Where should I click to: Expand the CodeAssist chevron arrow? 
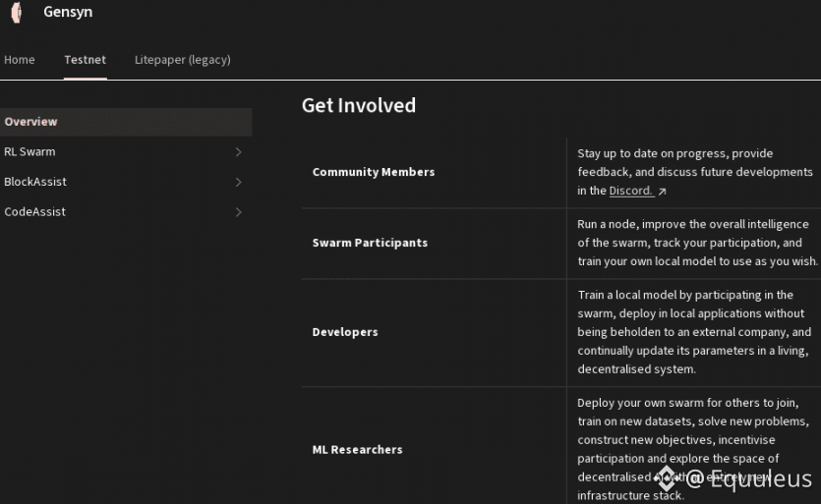238,212
